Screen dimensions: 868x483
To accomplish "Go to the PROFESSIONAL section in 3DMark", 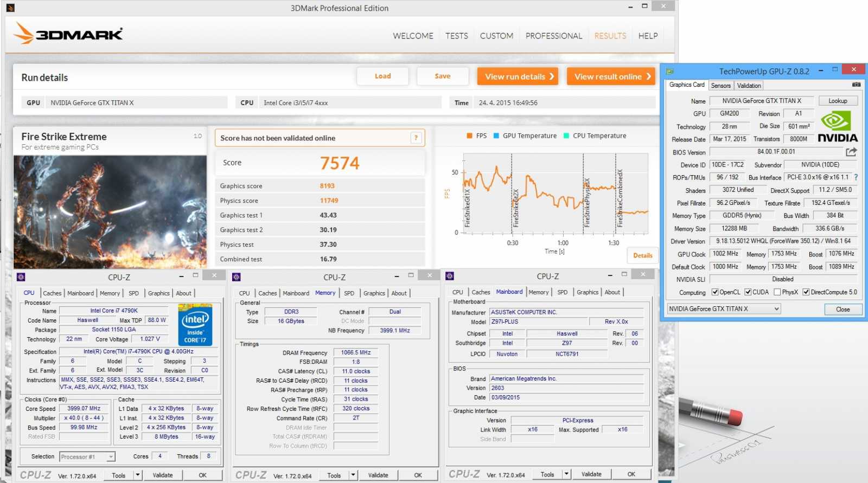I will pyautogui.click(x=554, y=36).
